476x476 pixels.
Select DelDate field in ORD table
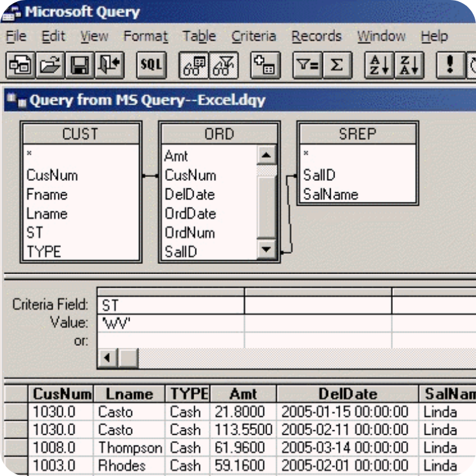pos(190,195)
